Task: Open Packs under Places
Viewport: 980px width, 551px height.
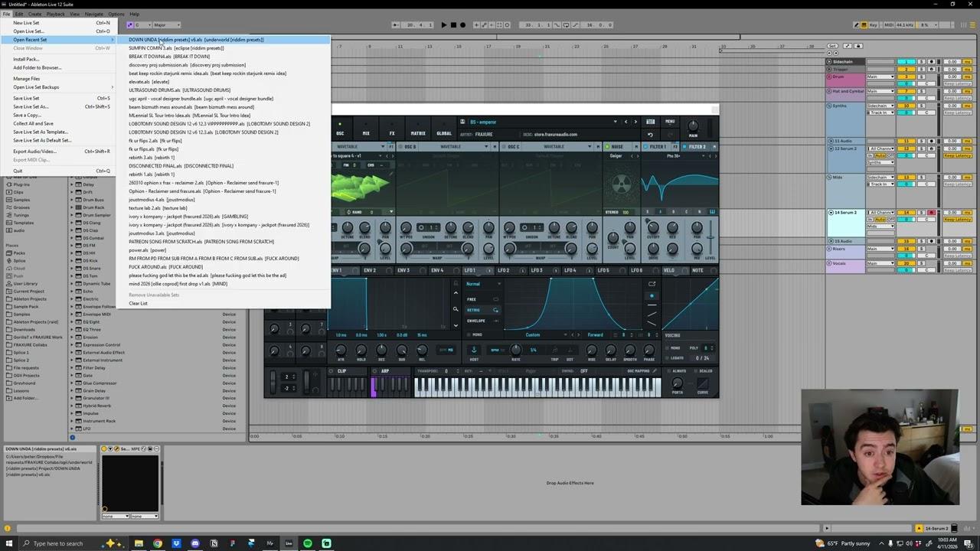Action: pos(19,253)
